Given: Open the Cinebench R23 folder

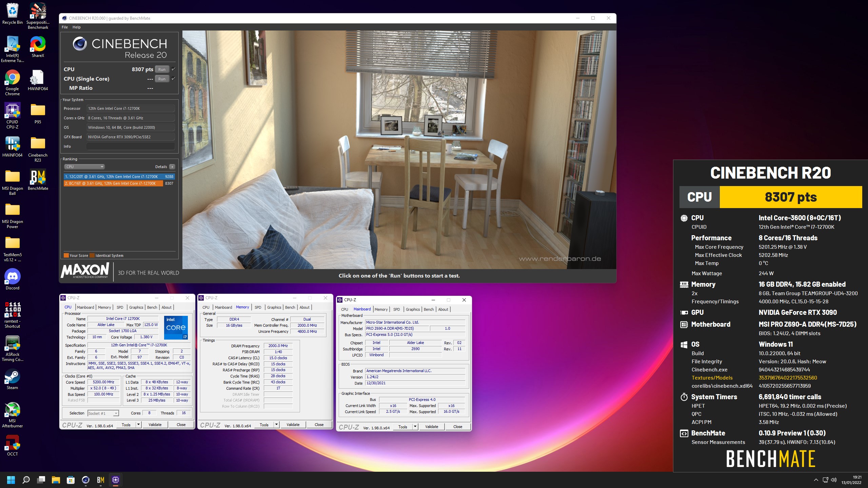Looking at the screenshot, I should 38,149.
